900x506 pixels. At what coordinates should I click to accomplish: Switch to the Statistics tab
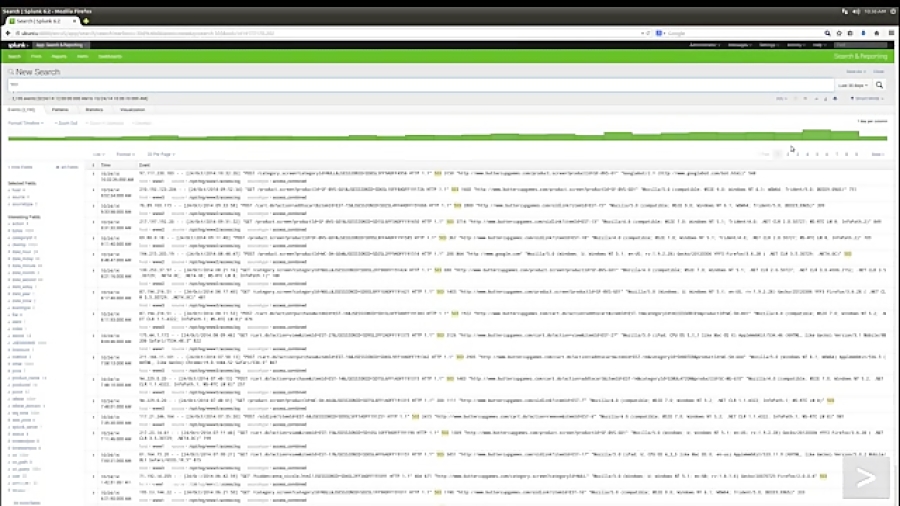(94, 110)
